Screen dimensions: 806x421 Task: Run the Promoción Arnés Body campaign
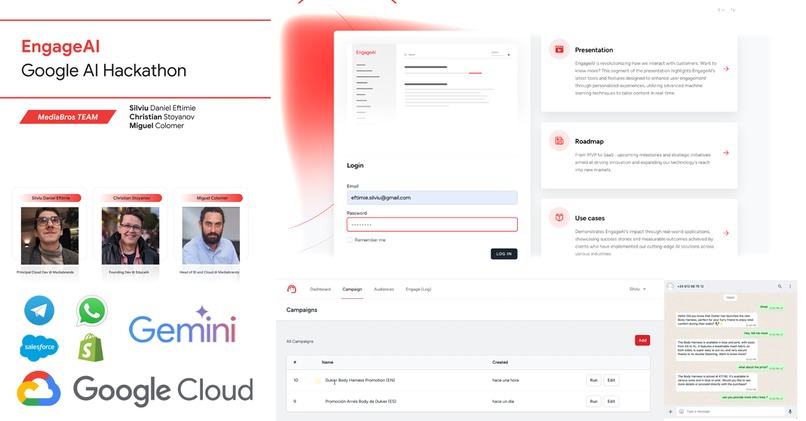(594, 401)
